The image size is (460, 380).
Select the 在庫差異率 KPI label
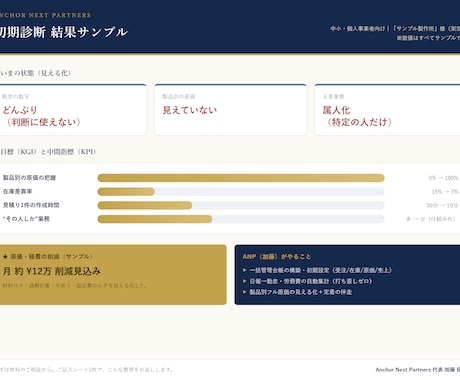18,192
